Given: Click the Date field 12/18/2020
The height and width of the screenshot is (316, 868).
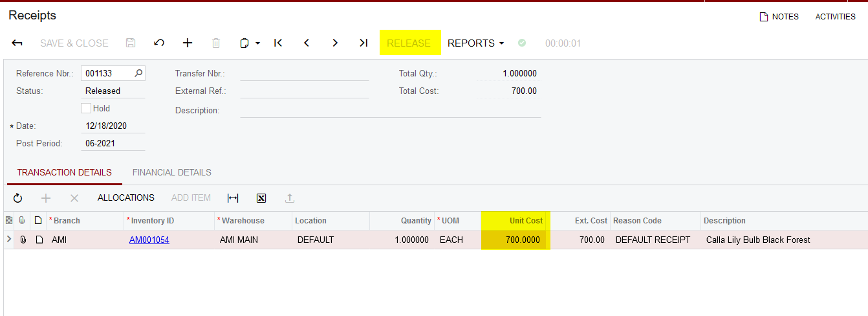Looking at the screenshot, I should point(113,126).
